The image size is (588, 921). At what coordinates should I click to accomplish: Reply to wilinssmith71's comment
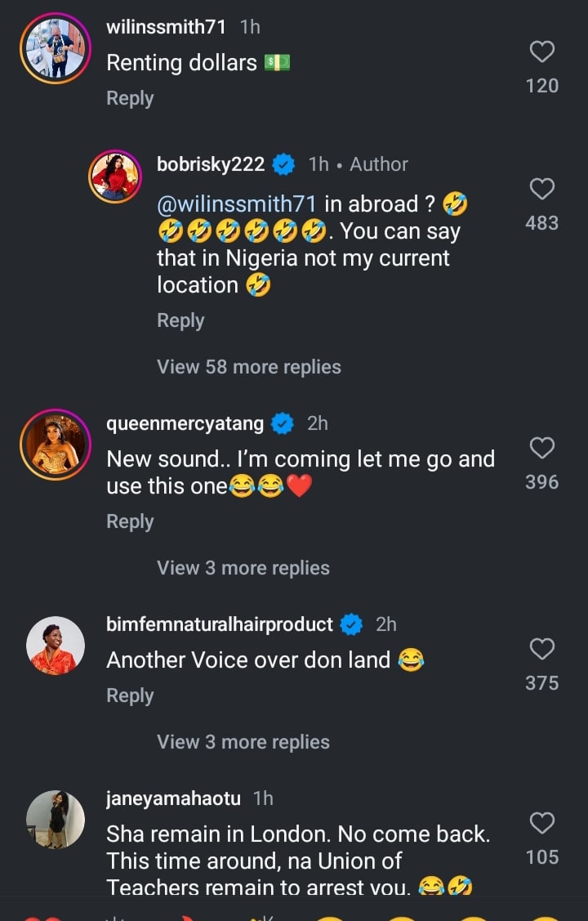tap(130, 98)
